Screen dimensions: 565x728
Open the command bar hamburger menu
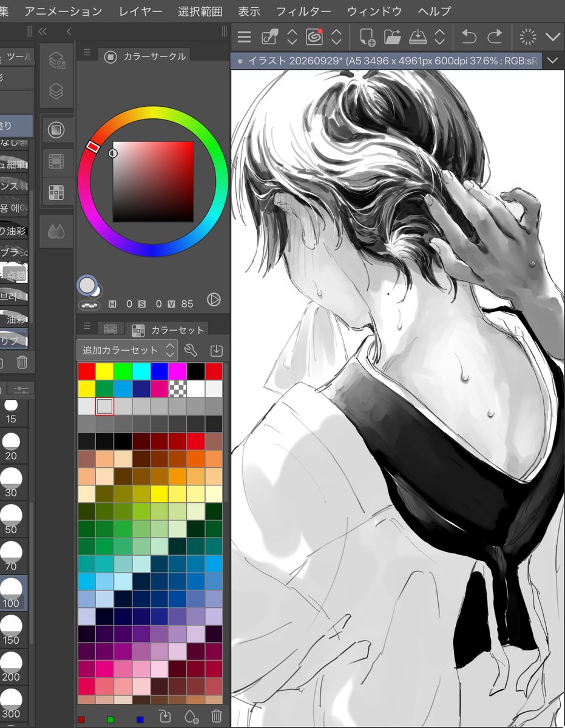pyautogui.click(x=244, y=37)
